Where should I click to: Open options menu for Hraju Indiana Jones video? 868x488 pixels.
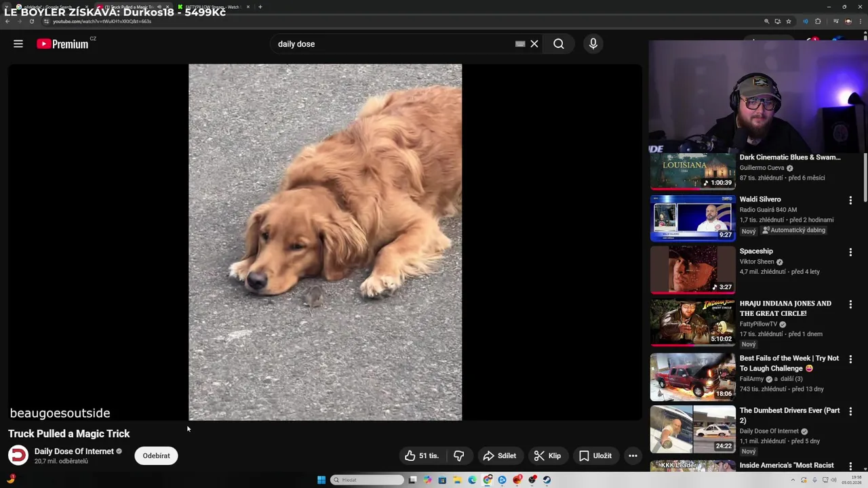[850, 304]
